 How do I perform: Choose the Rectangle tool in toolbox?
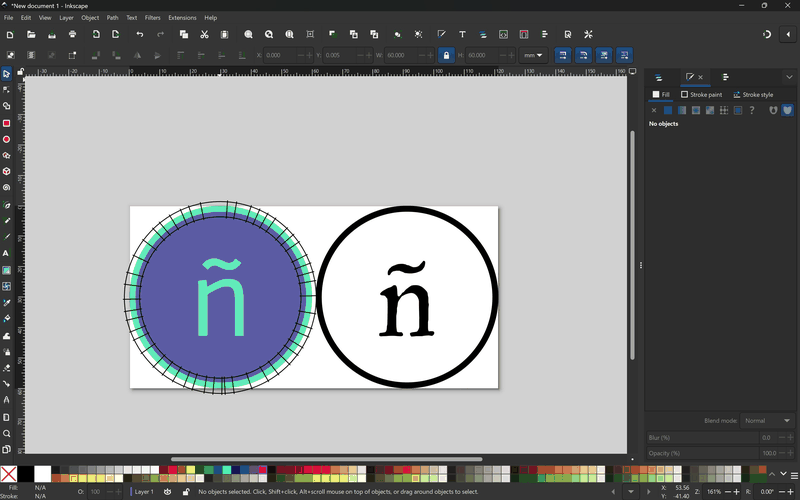pyautogui.click(x=6, y=123)
